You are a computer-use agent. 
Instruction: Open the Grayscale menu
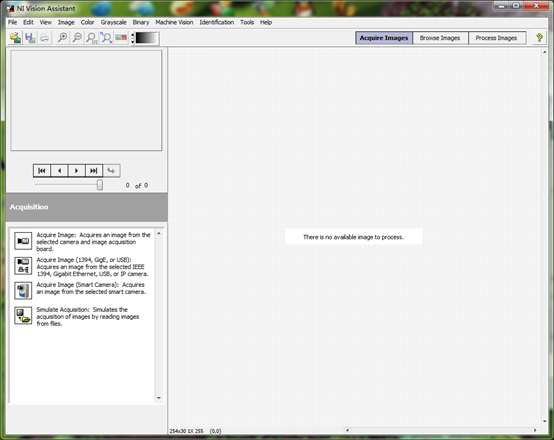click(x=113, y=22)
